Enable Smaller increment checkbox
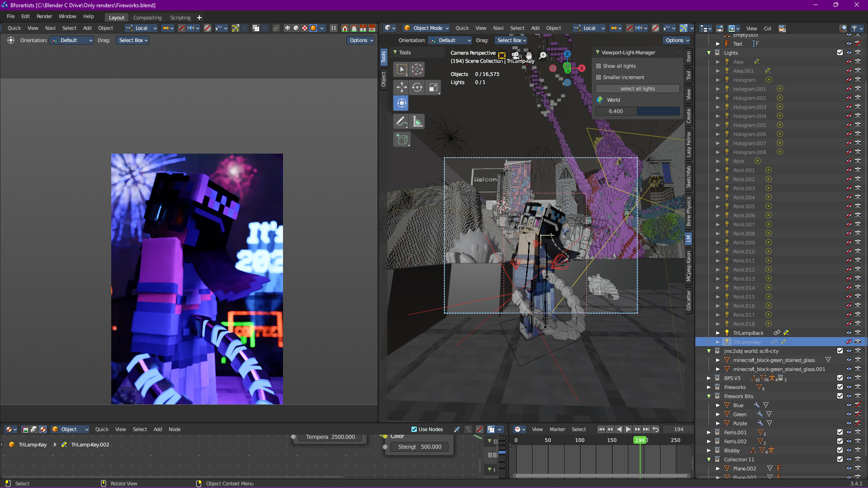 coord(599,77)
